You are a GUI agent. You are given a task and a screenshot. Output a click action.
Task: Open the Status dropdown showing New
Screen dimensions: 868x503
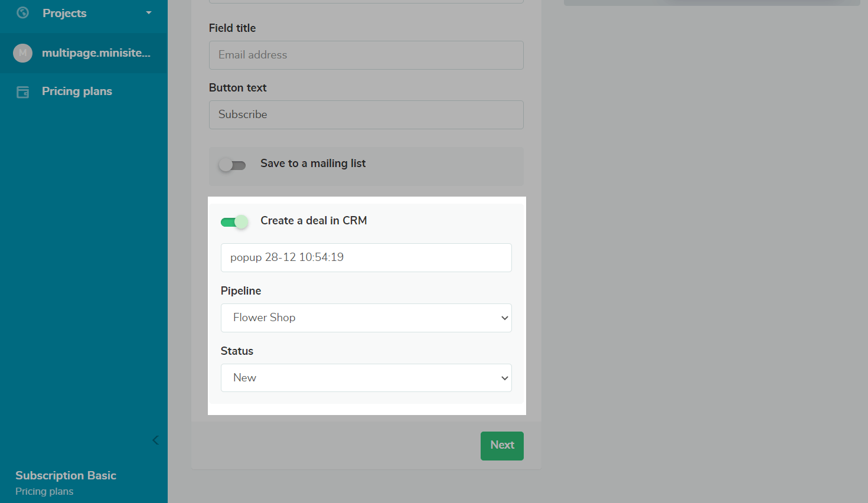click(x=366, y=378)
